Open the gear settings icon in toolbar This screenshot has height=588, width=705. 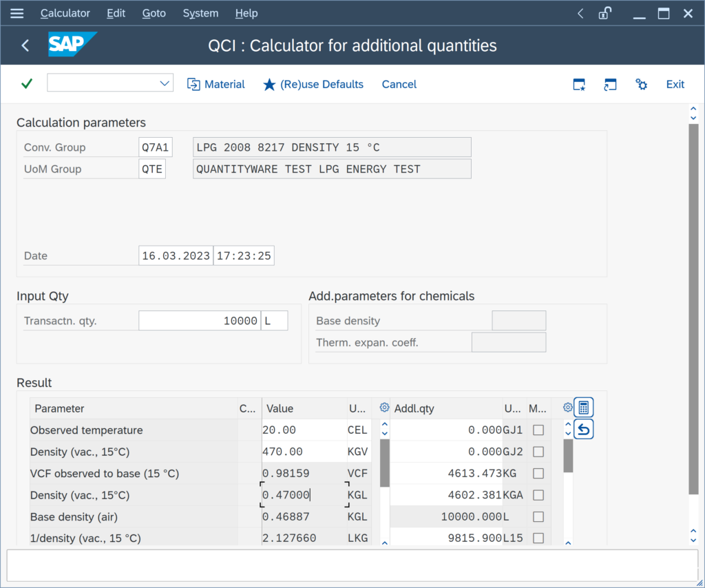[x=641, y=84]
